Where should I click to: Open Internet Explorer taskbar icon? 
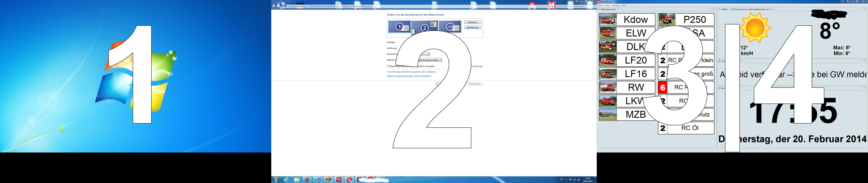pyautogui.click(x=286, y=180)
